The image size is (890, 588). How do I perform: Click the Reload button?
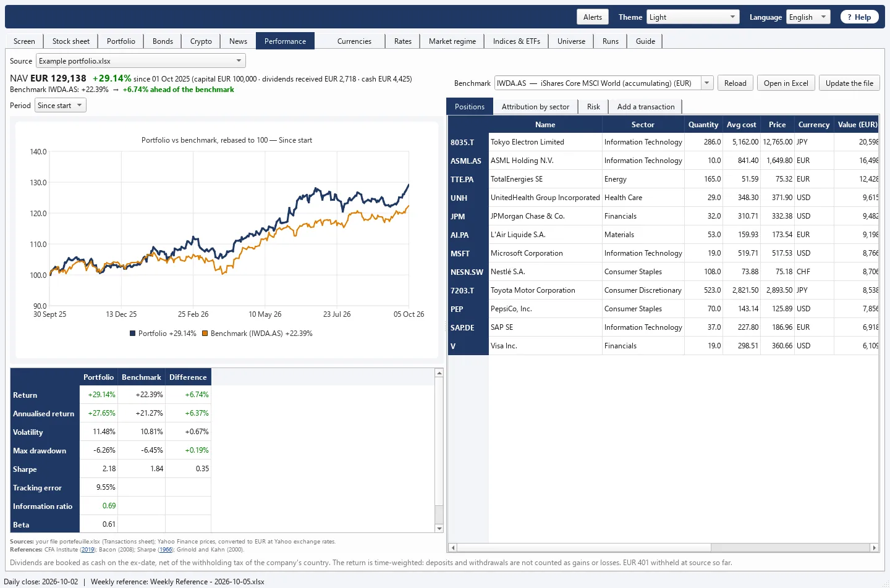[735, 83]
